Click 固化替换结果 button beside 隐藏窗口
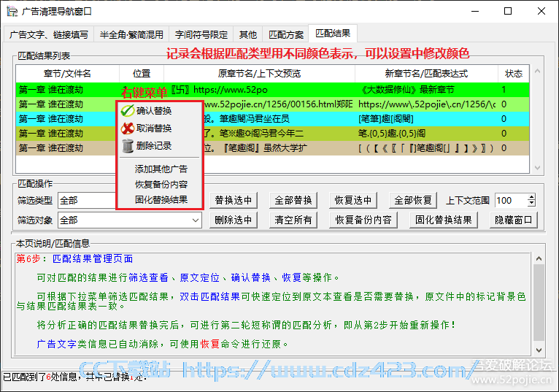This screenshot has height=392, width=559. 444,220
